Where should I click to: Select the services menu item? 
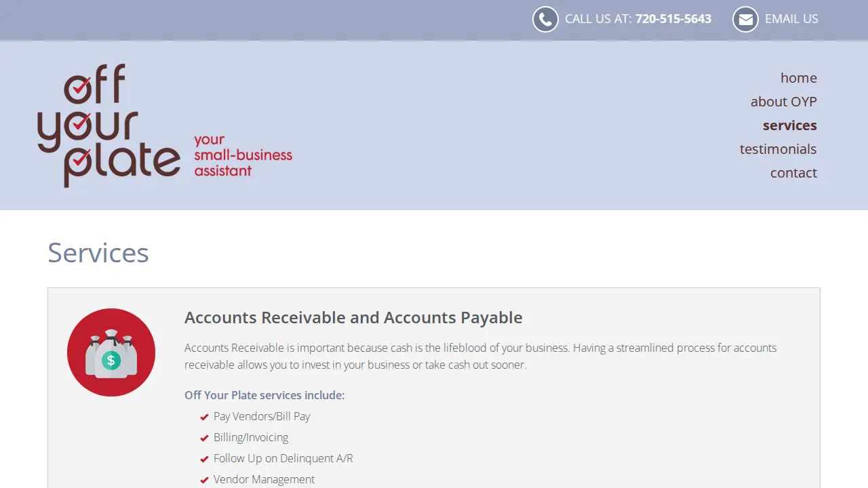[789, 125]
